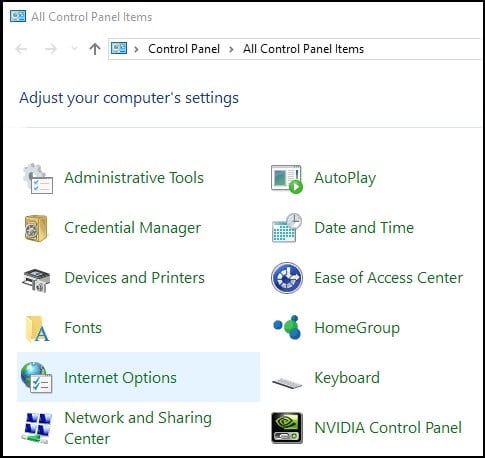The image size is (485, 458).
Task: Click the window title bar Control Panel icon
Action: 18,16
